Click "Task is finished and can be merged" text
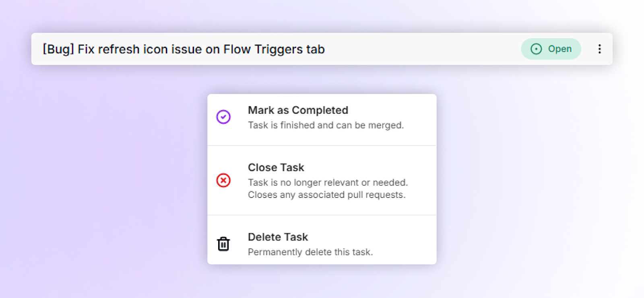 tap(326, 125)
